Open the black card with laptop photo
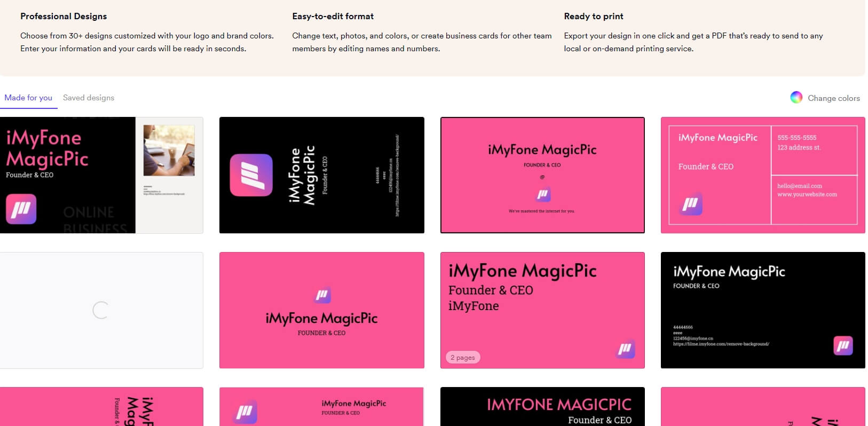868x426 pixels. tap(101, 175)
